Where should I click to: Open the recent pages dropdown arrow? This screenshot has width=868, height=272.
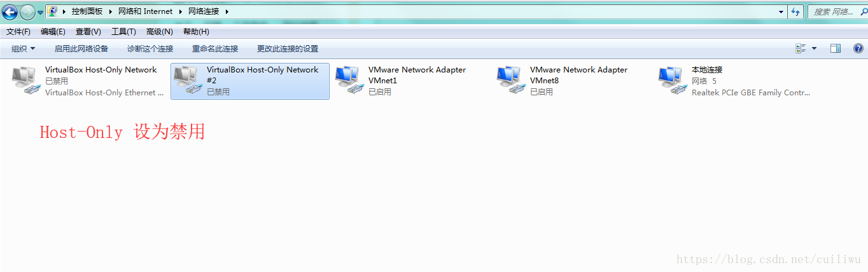pos(40,12)
